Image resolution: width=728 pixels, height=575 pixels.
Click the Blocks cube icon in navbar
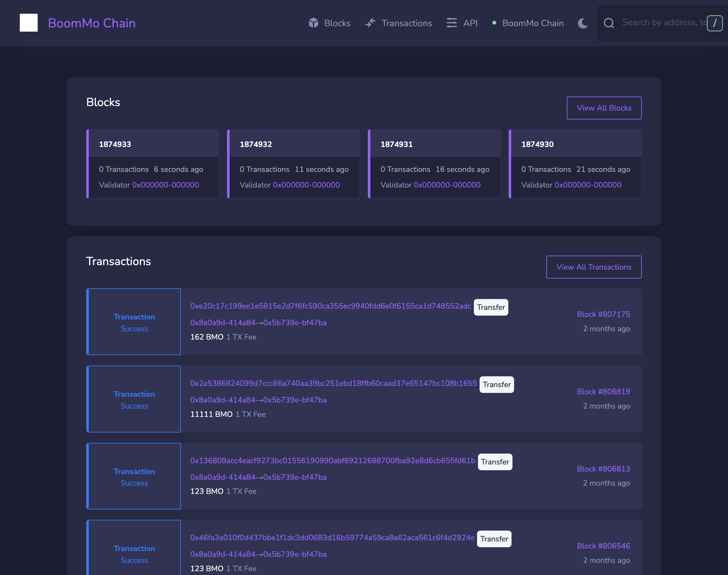pos(313,23)
